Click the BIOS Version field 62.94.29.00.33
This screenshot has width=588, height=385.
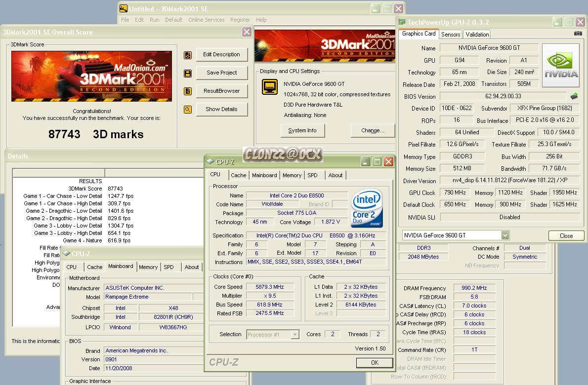[x=503, y=96]
